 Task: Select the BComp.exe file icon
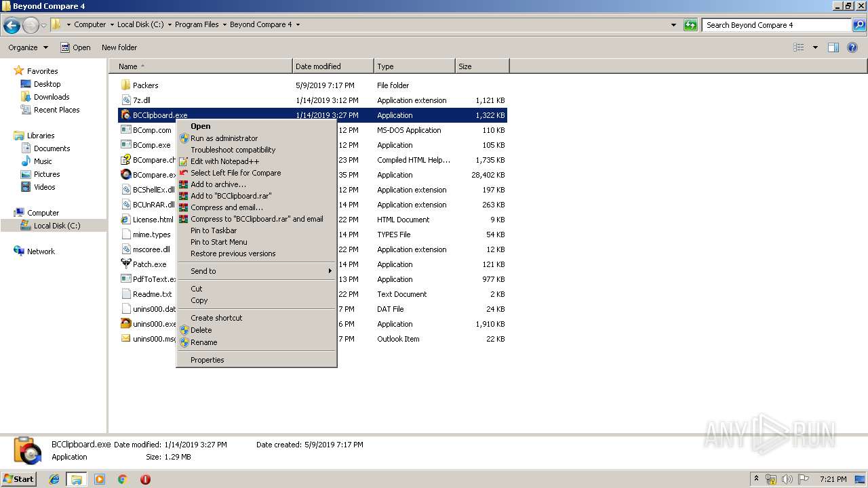(125, 145)
